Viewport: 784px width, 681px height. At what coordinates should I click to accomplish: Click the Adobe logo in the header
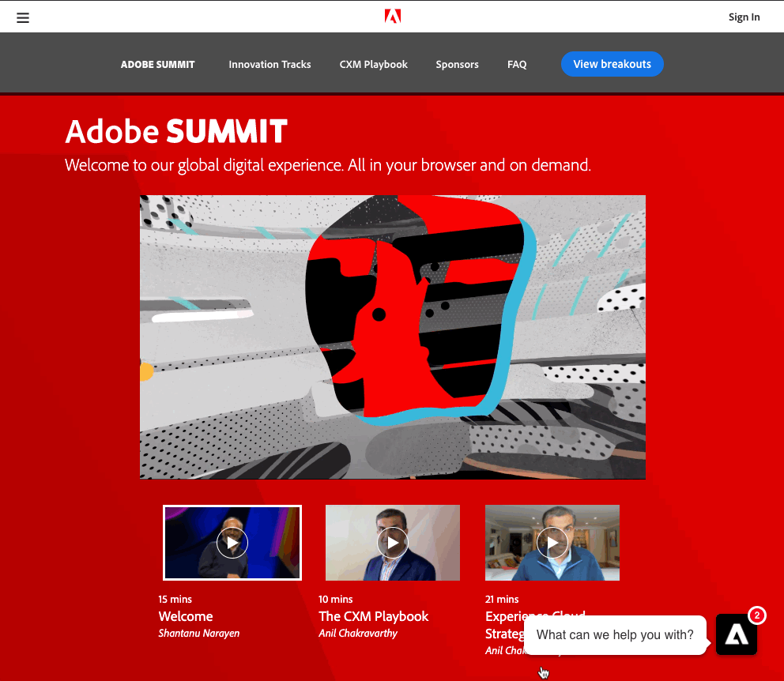coord(393,17)
